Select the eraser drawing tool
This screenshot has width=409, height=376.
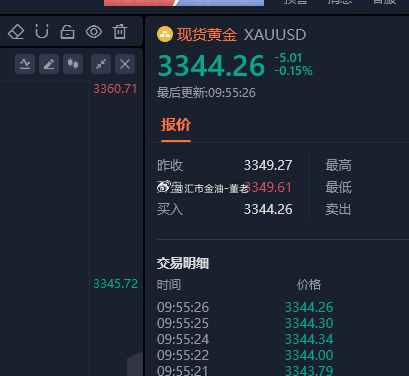point(16,32)
